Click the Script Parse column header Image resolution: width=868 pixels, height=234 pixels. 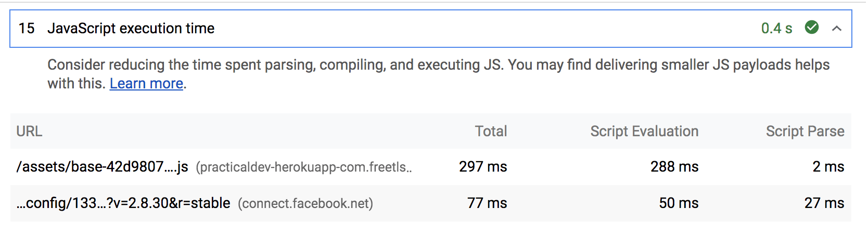pyautogui.click(x=805, y=132)
